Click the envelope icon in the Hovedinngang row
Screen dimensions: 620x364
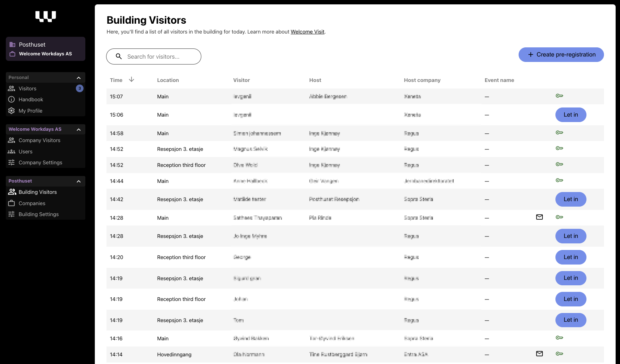(x=539, y=354)
